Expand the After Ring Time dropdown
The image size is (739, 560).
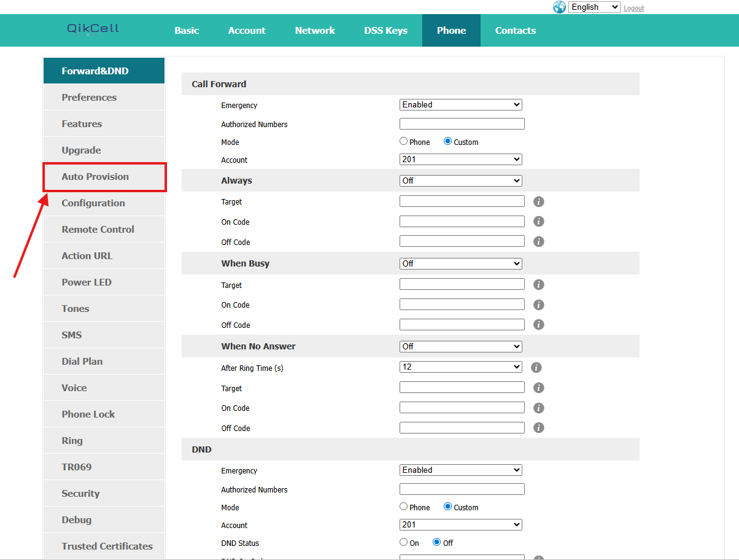(460, 367)
